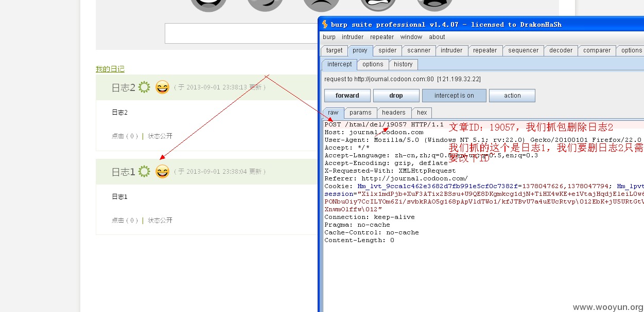644x312 pixels.
Task: Switch to the target tab
Action: 334,50
